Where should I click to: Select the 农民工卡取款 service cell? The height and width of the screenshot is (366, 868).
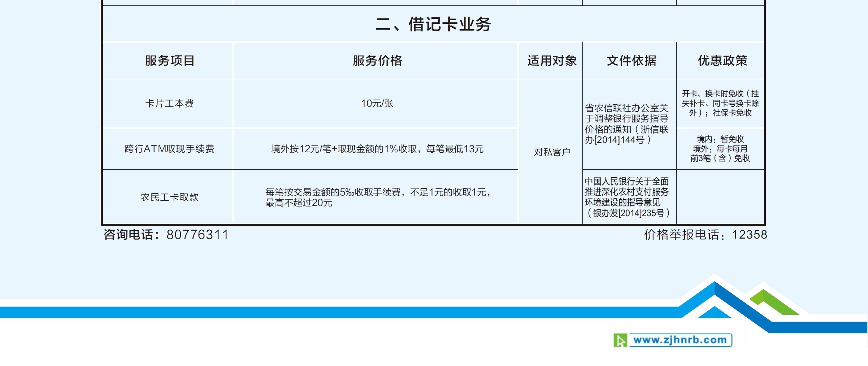[x=169, y=197]
